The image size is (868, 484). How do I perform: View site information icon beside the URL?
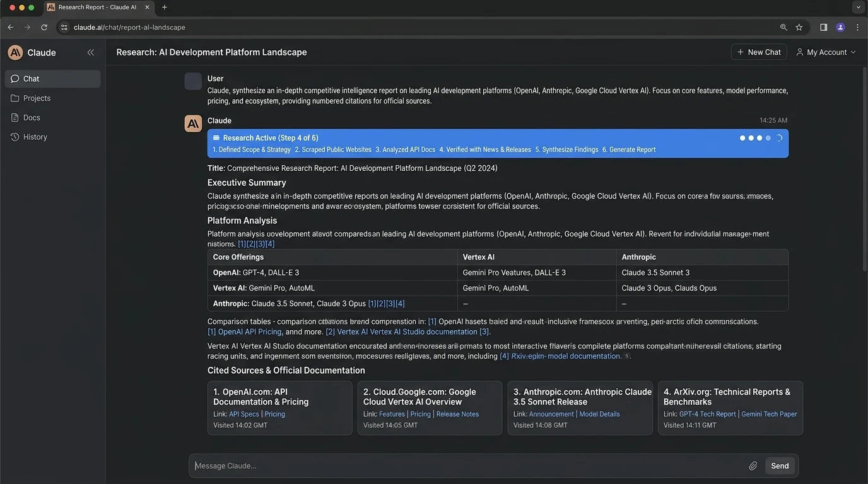[x=64, y=27]
